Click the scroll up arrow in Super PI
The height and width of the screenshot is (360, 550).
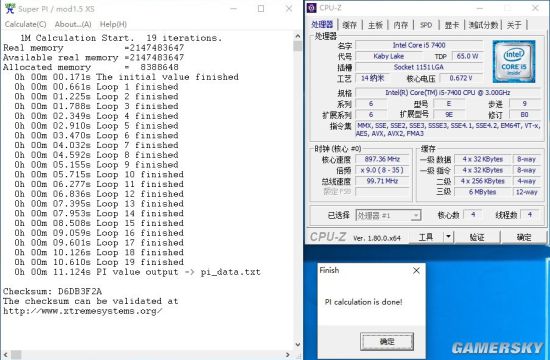click(298, 36)
